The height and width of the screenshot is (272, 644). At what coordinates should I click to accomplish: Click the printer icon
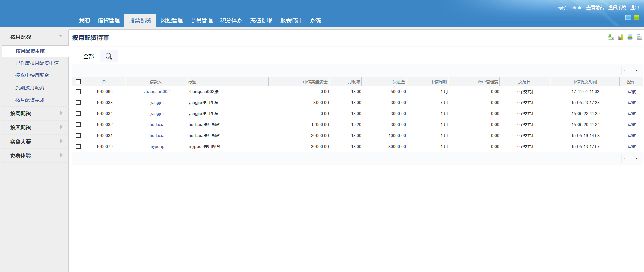630,37
